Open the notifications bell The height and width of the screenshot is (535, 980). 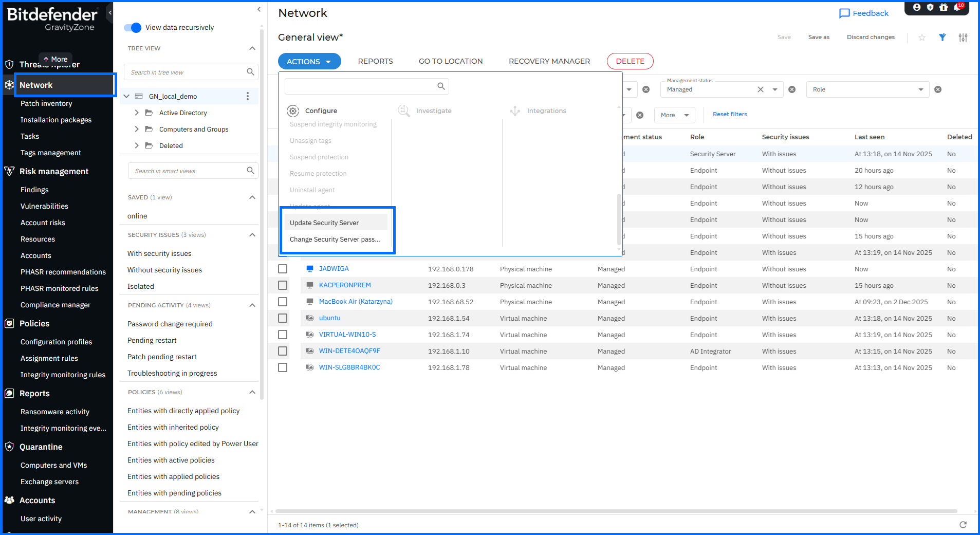[957, 8]
